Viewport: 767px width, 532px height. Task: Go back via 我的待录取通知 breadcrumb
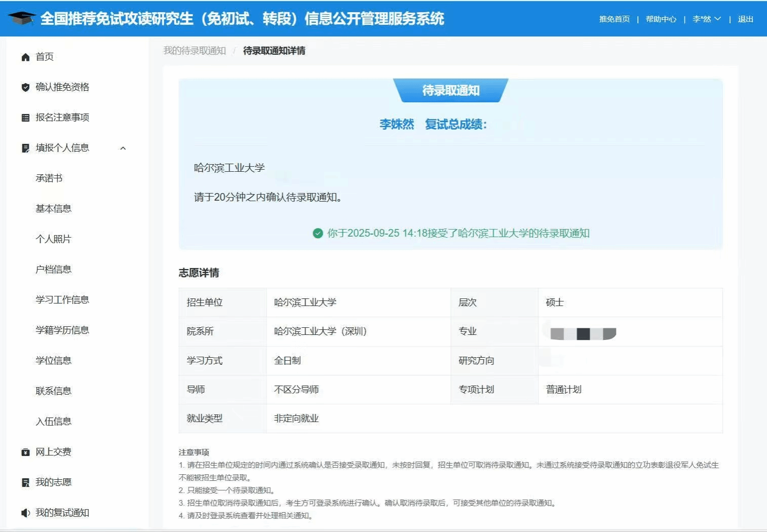195,51
